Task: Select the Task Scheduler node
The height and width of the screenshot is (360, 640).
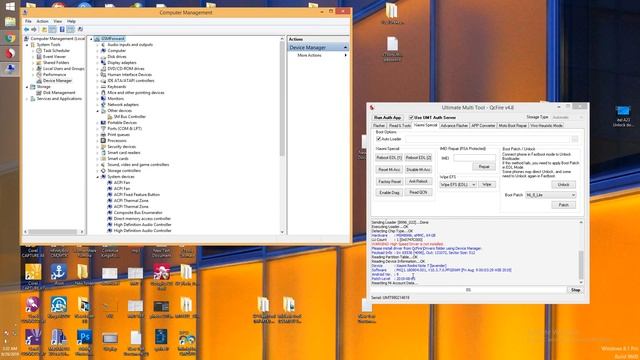Action: tap(56, 51)
